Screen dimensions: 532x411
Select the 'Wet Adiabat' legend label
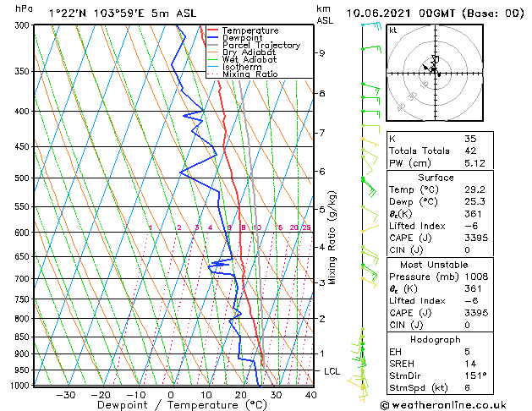click(250, 60)
